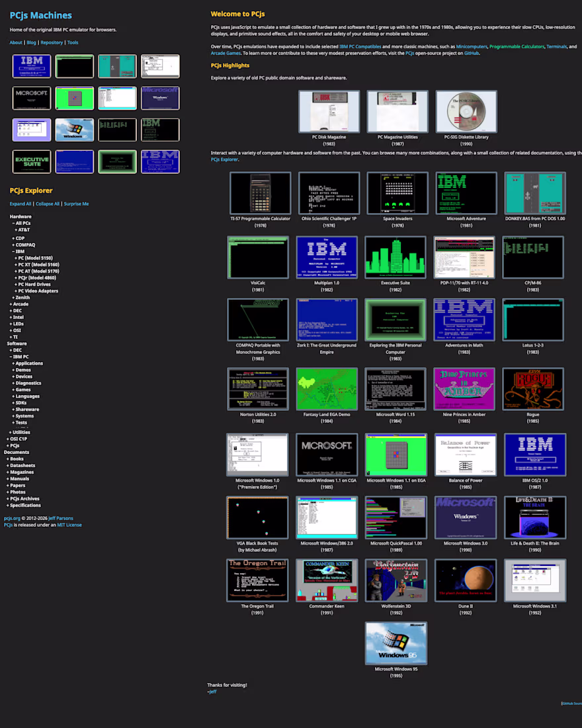Screen dimensions: 582x728
Task: Open the VGA Black Book Tests thumbnail
Action: (257, 518)
